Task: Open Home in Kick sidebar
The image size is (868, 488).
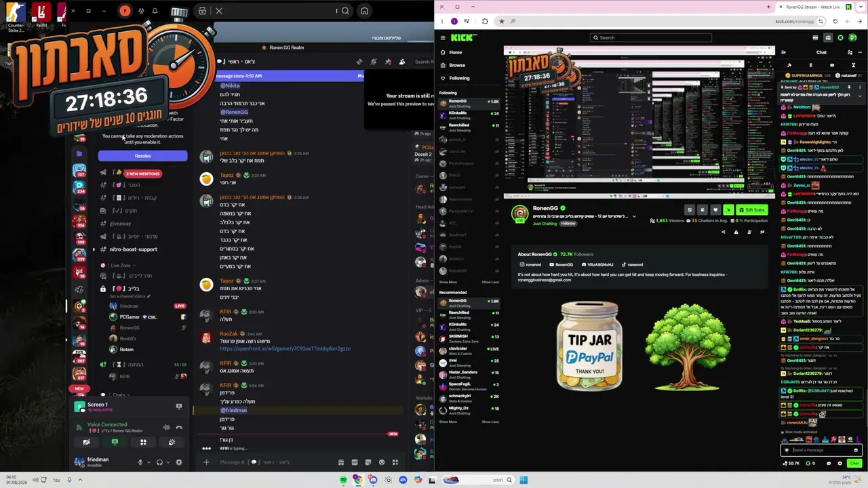Action: tap(455, 52)
